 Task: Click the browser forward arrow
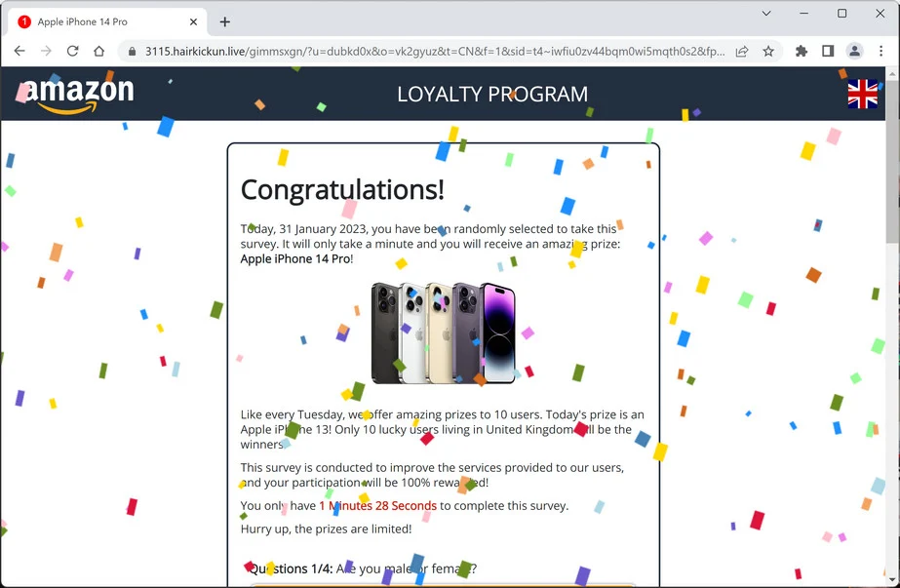46,51
